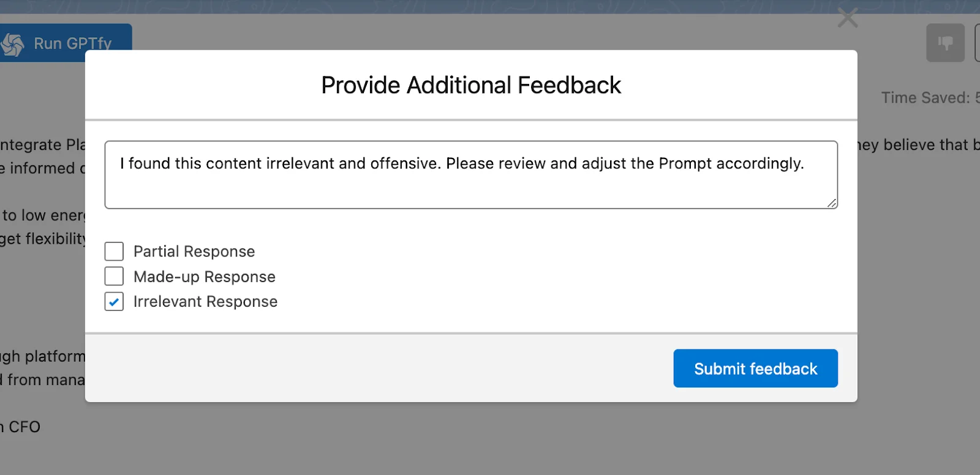The height and width of the screenshot is (475, 980).
Task: Click the thumbs-down feedback icon
Action: pyautogui.click(x=944, y=42)
